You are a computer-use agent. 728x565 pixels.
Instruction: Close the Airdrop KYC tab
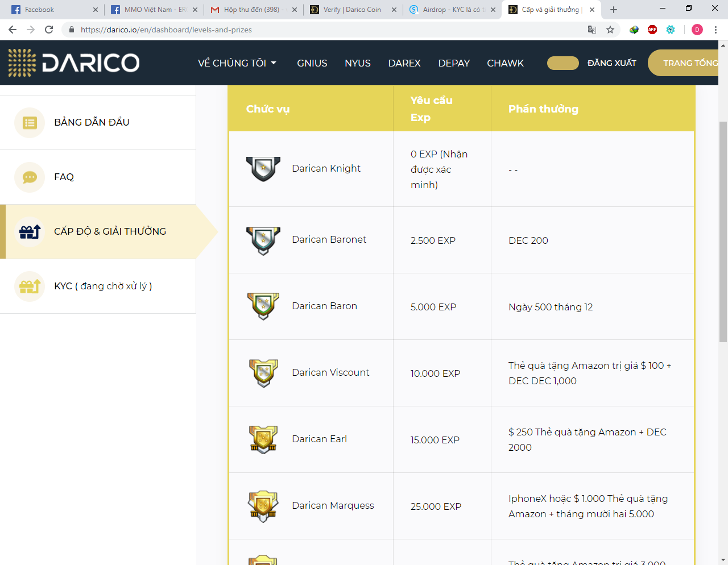[x=493, y=10]
